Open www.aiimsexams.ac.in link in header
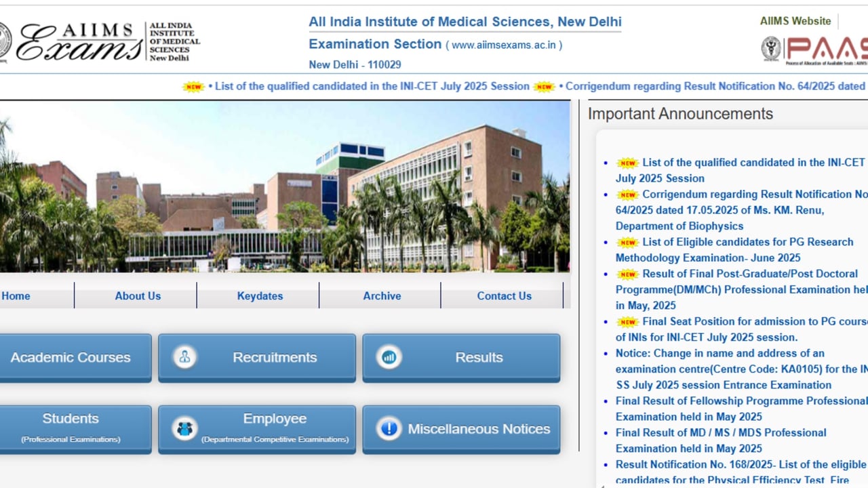This screenshot has width=868, height=488. pos(504,45)
